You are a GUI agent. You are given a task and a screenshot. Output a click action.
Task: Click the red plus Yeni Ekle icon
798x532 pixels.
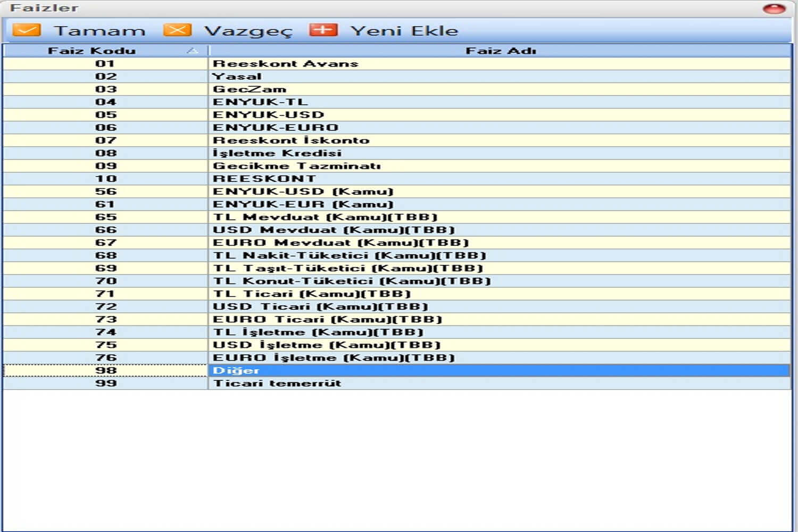[323, 30]
